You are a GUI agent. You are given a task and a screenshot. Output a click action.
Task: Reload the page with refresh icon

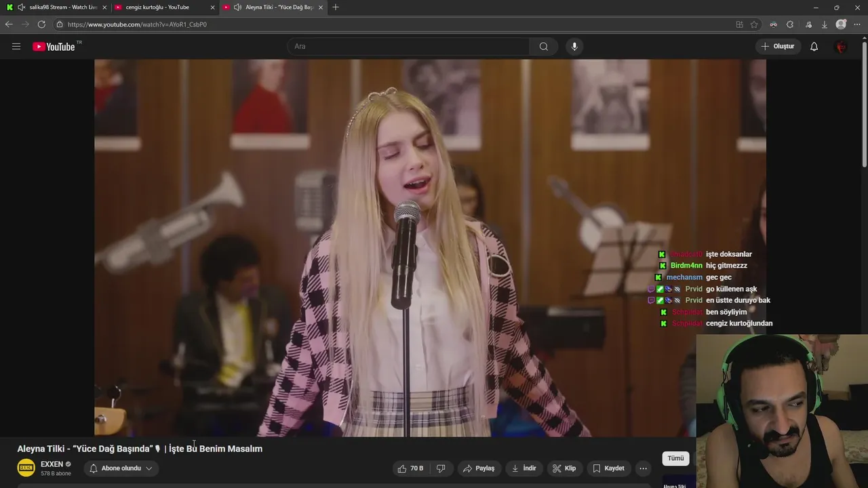41,24
